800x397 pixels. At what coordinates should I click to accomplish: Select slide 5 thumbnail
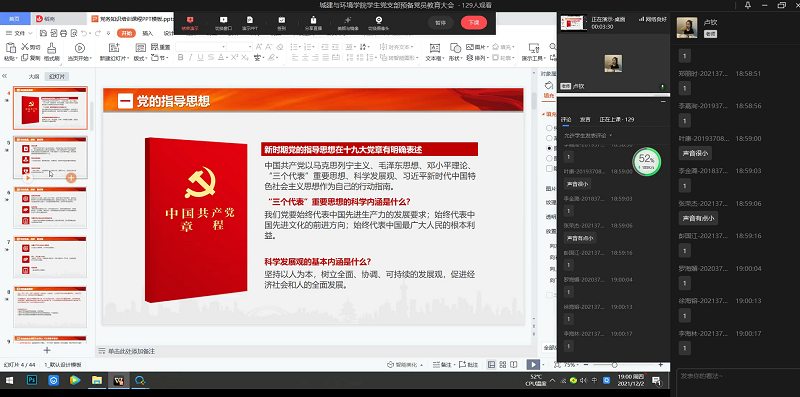point(50,157)
